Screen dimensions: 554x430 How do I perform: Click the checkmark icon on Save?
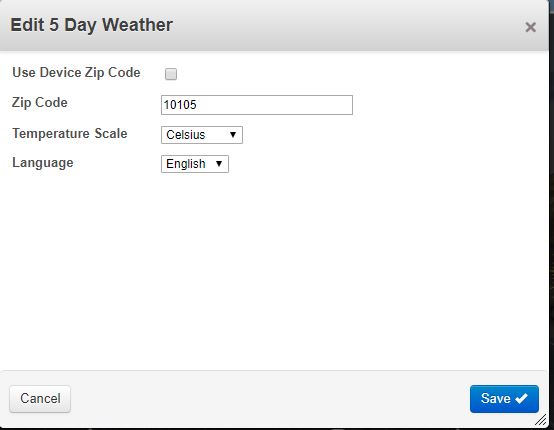pos(521,398)
